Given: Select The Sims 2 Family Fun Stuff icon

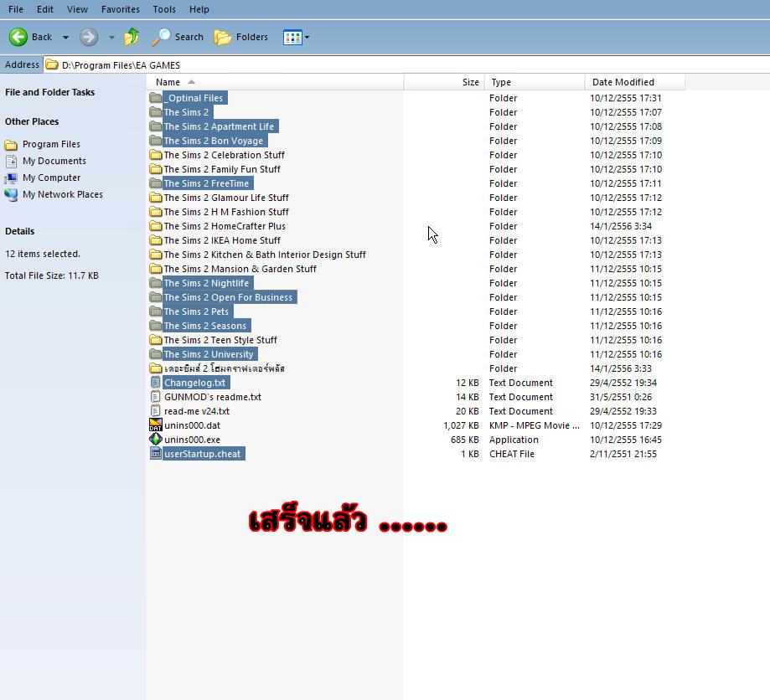Looking at the screenshot, I should pos(156,169).
